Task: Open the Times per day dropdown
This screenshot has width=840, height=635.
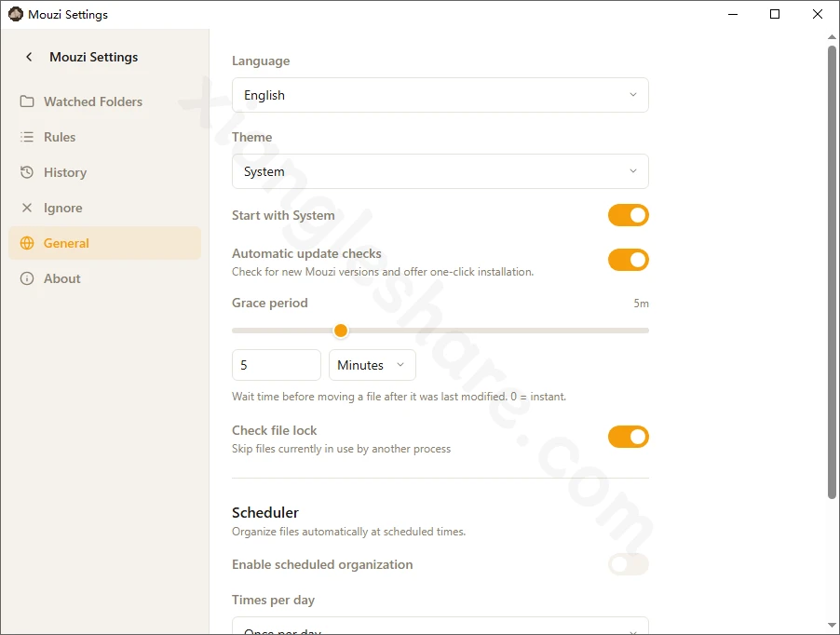Action: [440, 626]
